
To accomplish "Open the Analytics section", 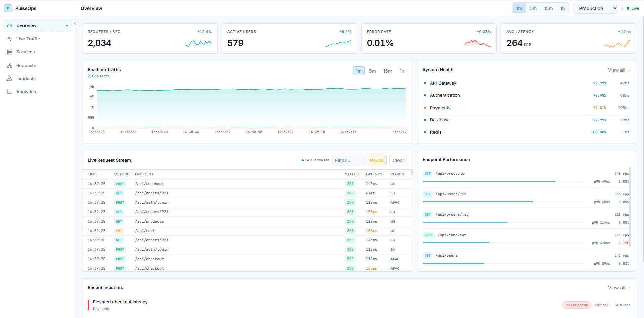I will click(x=37, y=92).
